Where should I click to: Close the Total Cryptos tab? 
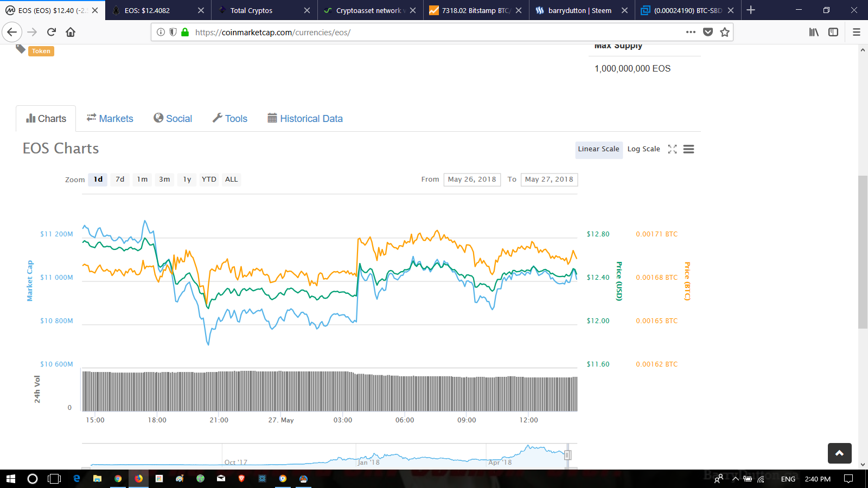[x=307, y=10]
